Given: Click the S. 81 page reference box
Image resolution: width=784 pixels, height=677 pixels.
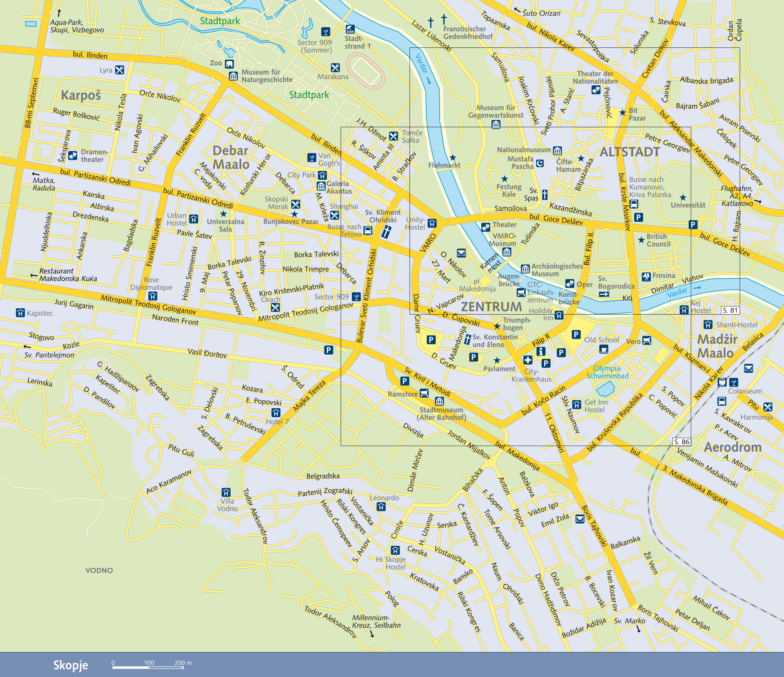Looking at the screenshot, I should click(x=730, y=310).
